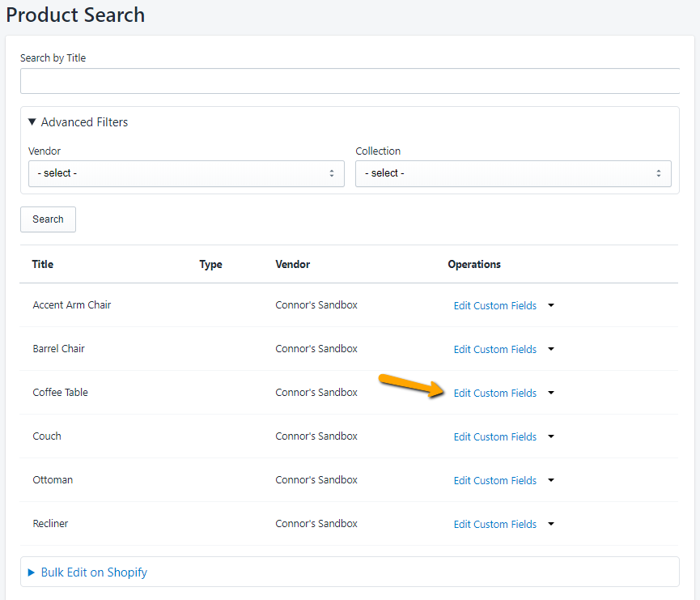The height and width of the screenshot is (600, 700).
Task: Edit Custom Fields for Ottoman
Action: [494, 481]
